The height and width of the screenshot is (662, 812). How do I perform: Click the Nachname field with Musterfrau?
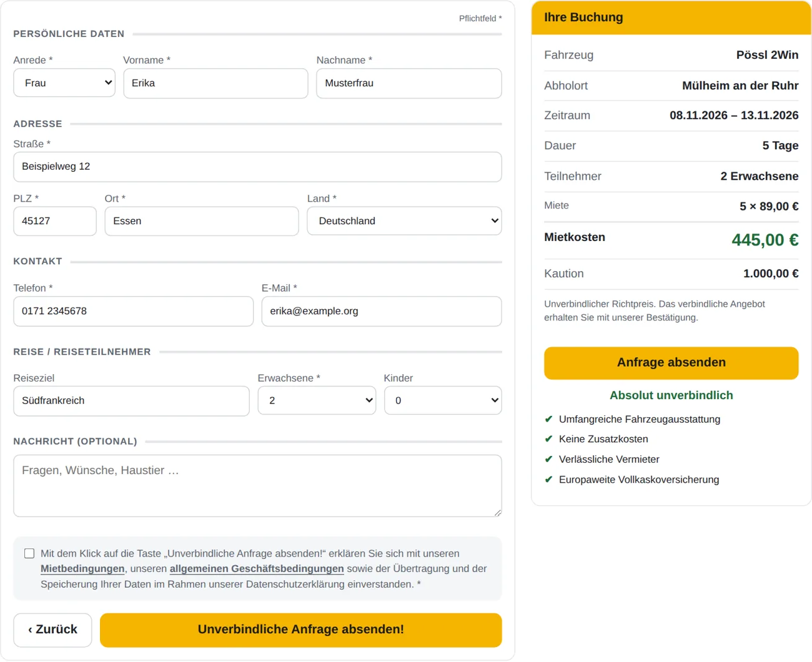pos(409,83)
